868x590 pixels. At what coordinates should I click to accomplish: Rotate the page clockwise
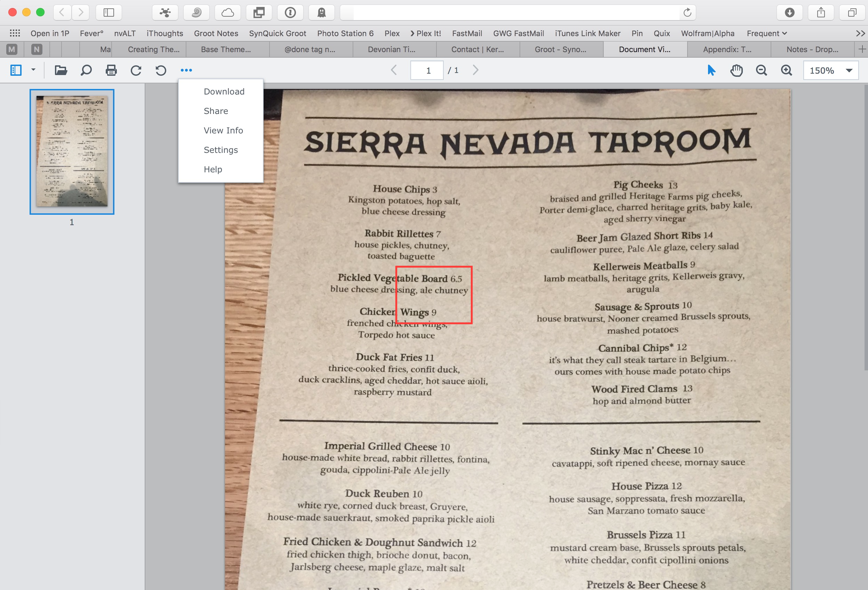[x=136, y=70]
